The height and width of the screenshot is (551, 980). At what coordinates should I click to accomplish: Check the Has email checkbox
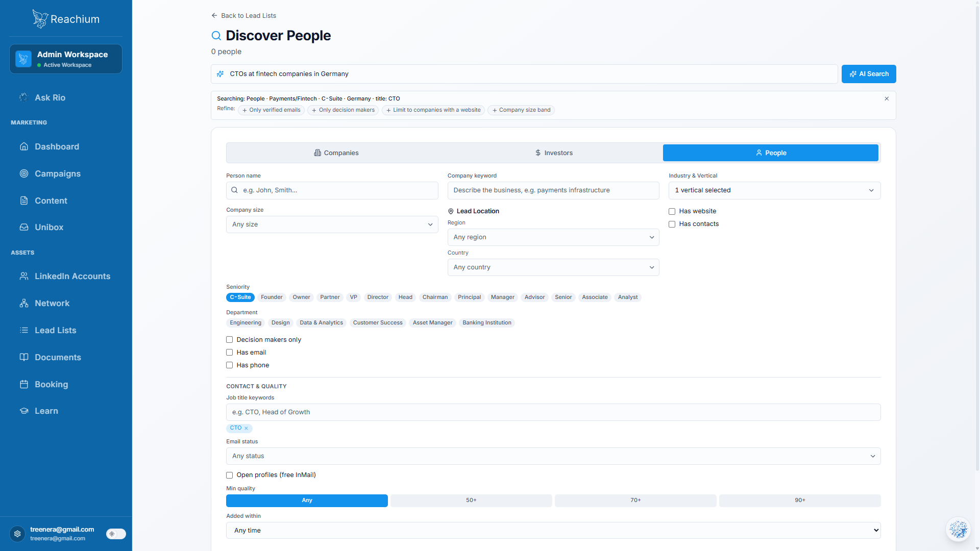[230, 353]
